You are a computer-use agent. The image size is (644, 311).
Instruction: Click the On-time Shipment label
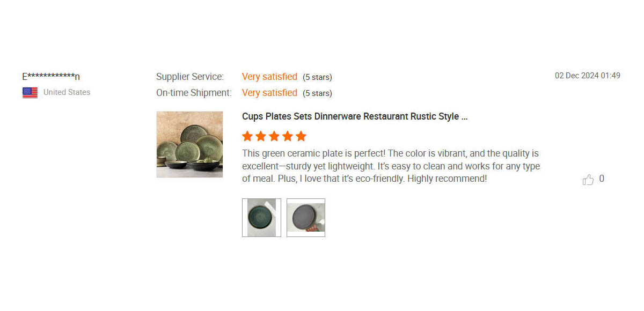[194, 93]
